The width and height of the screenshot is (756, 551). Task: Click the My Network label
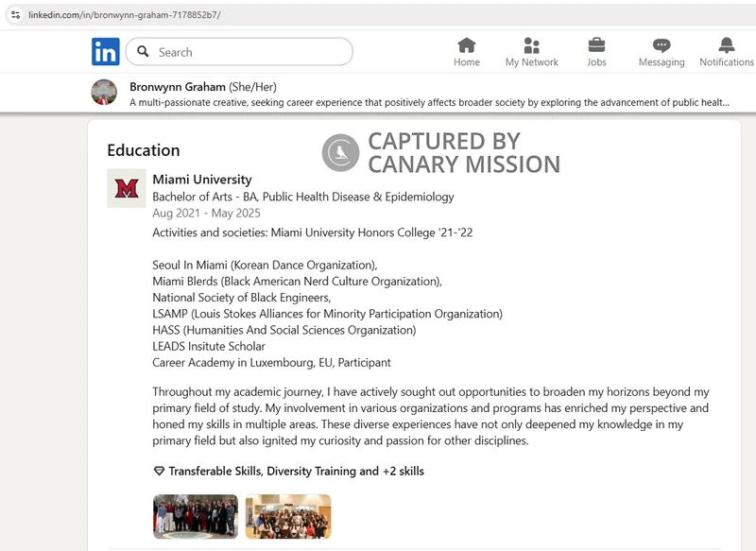click(531, 62)
